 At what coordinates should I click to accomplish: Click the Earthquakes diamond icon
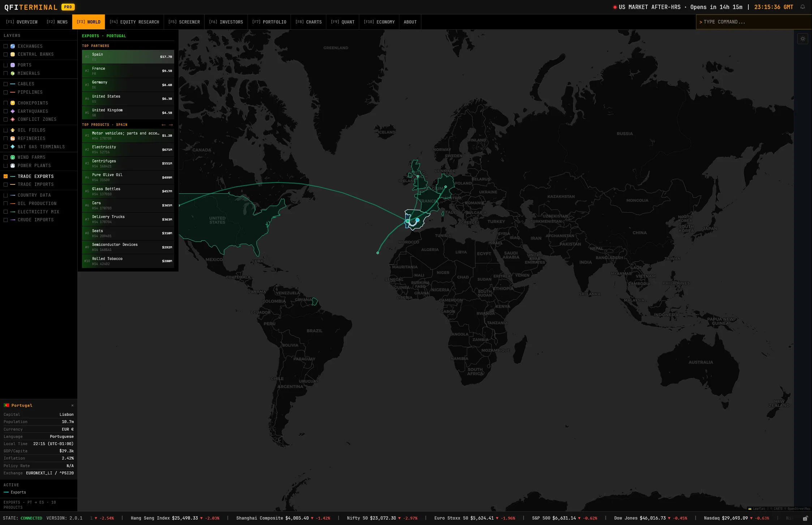13,111
